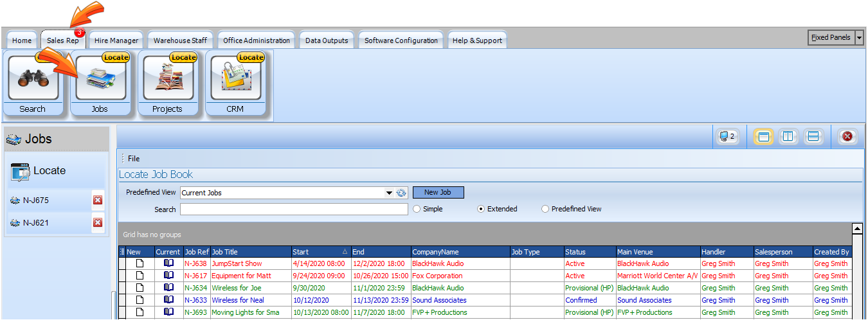Select the horizontal split layout icon

click(813, 136)
